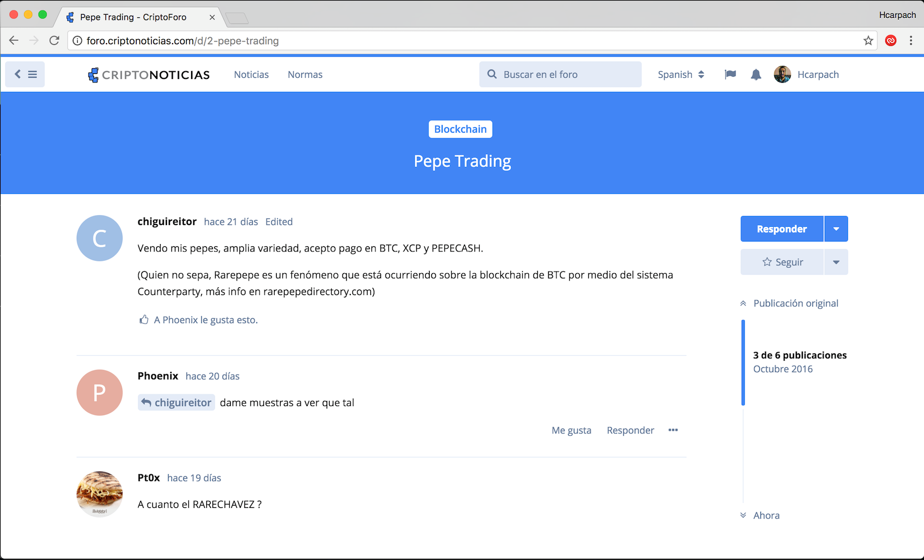
Task: Open the three-dots menu on Phoenix's post
Action: point(673,430)
